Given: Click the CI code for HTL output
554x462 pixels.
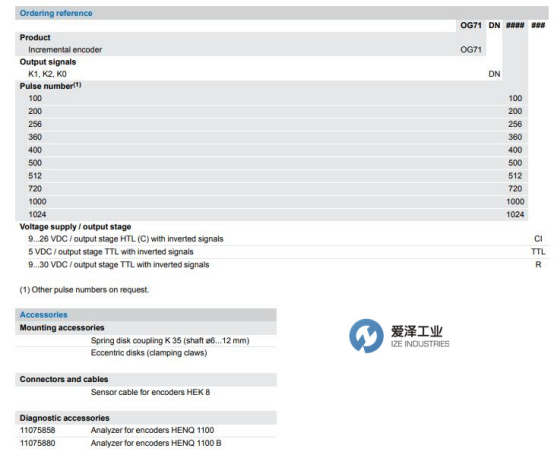Looking at the screenshot, I should point(538,239).
